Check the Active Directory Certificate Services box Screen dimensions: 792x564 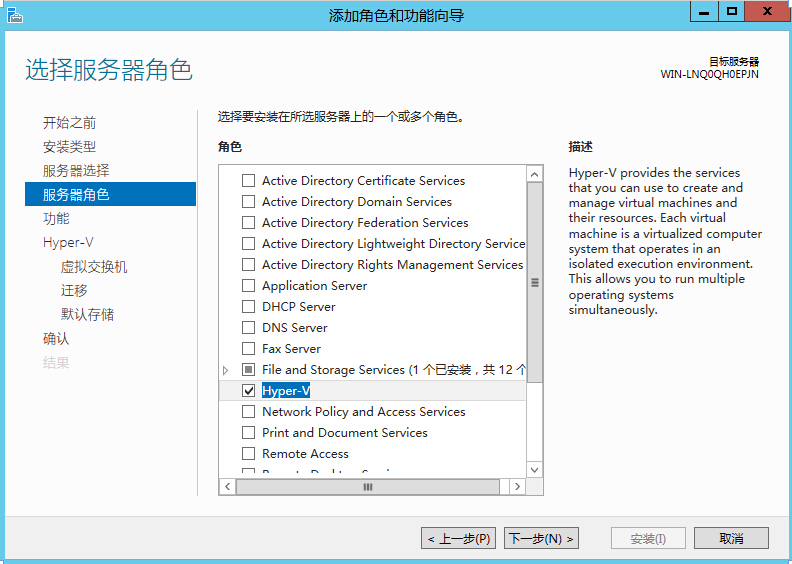click(249, 181)
